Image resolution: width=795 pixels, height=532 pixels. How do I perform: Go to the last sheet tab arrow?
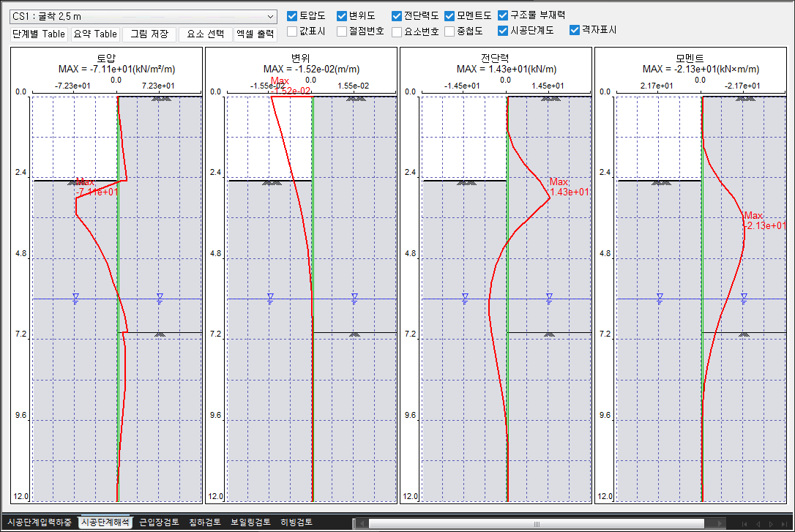[785, 523]
